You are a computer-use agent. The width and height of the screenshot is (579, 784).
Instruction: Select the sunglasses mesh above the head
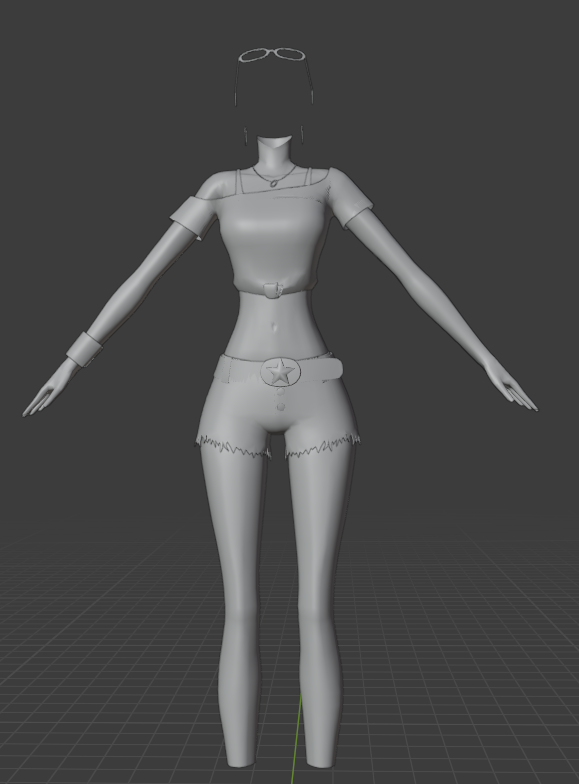click(271, 55)
